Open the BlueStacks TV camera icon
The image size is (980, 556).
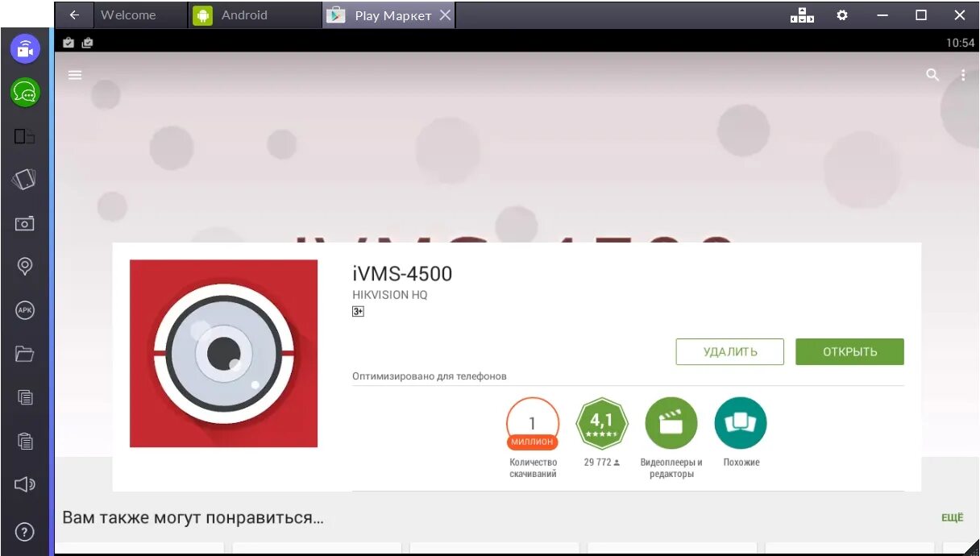pos(25,49)
